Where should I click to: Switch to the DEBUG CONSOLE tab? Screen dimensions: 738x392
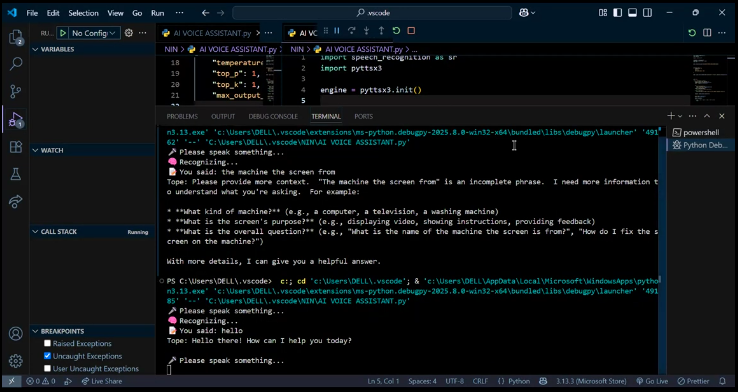coord(273,116)
